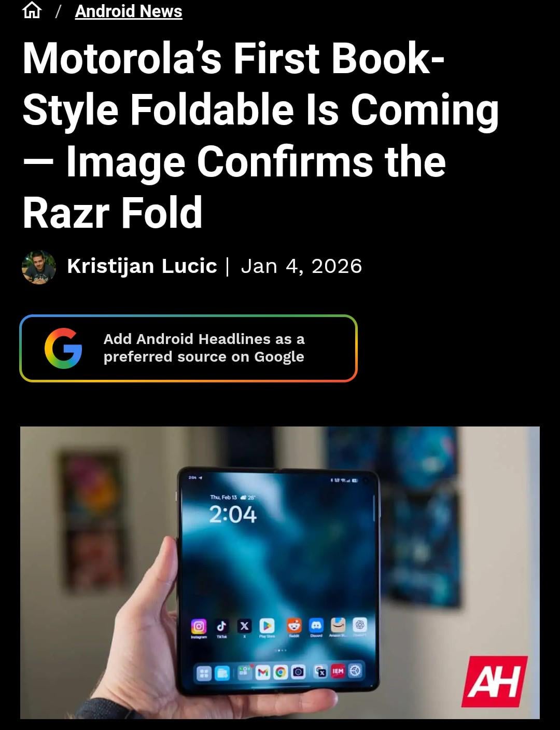The height and width of the screenshot is (730, 560).
Task: Tap the Discord app icon
Action: pos(316,625)
